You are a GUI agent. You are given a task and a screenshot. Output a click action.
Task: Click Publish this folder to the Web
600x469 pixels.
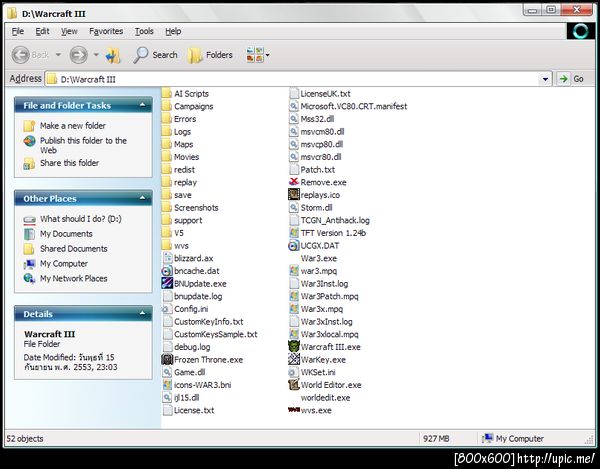coord(83,145)
